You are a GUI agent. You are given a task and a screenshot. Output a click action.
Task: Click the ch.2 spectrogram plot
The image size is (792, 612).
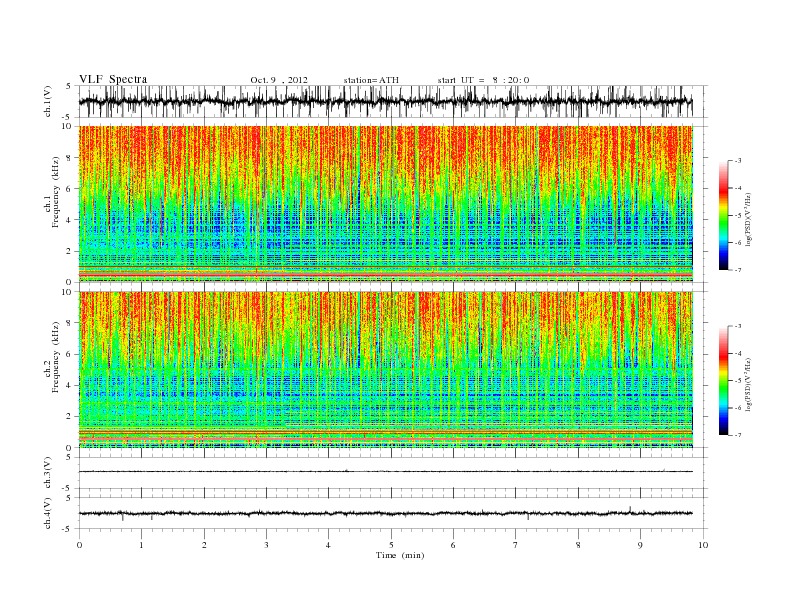click(386, 370)
